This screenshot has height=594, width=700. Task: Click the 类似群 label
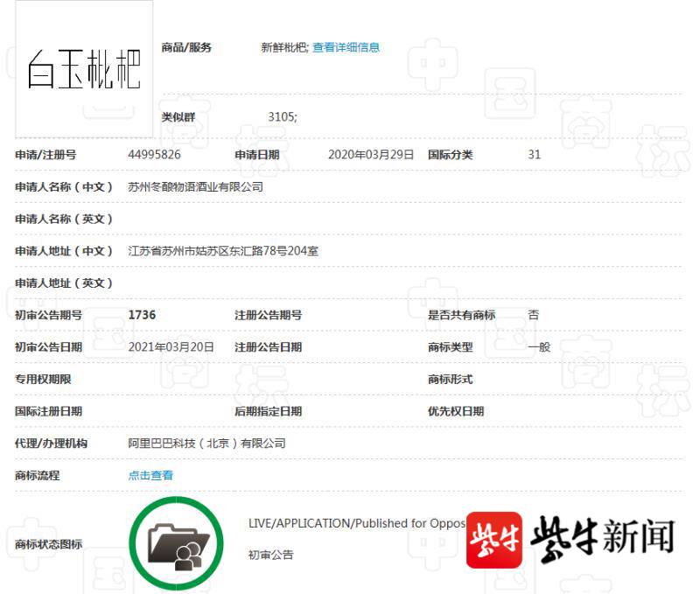(x=178, y=117)
